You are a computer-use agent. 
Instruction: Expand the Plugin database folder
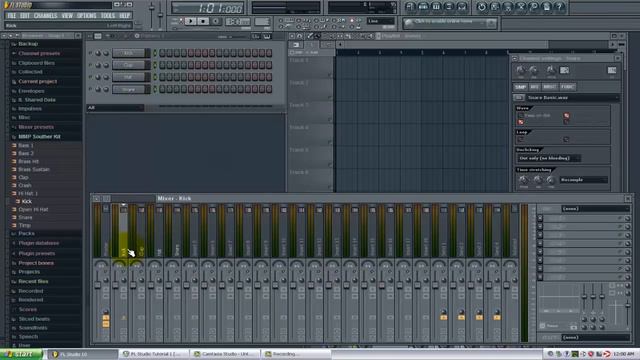pos(38,243)
